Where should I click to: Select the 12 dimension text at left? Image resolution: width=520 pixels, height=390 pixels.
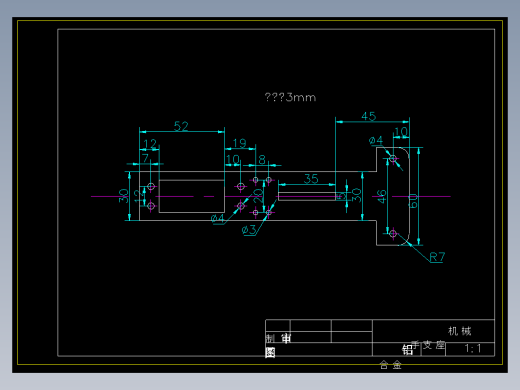[150, 144]
